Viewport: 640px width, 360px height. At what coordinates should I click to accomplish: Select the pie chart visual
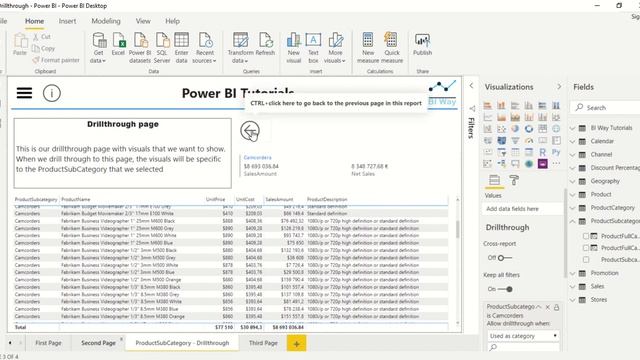tap(515, 129)
